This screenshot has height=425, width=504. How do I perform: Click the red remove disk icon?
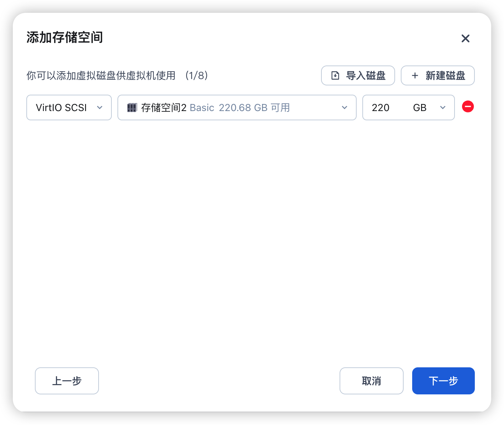(x=468, y=107)
